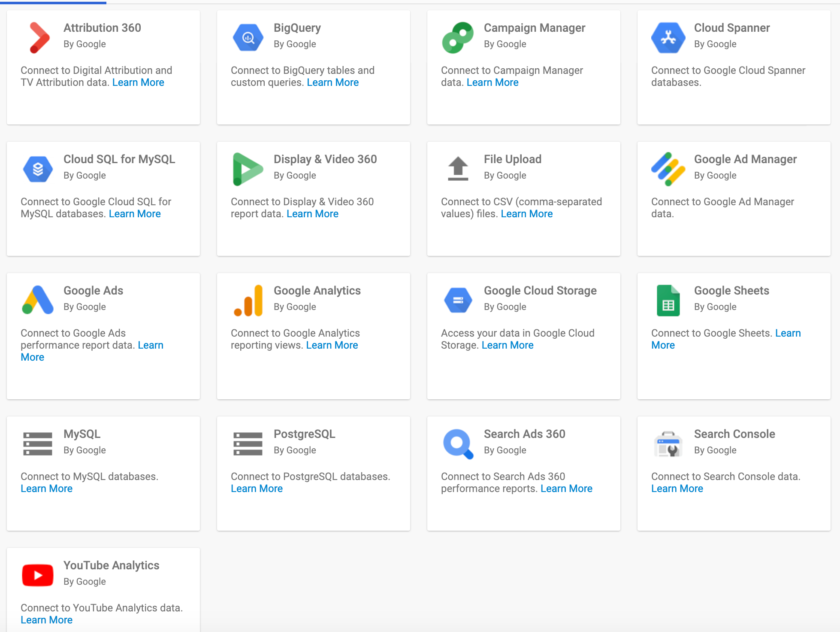Select the File Upload arrow icon

458,169
